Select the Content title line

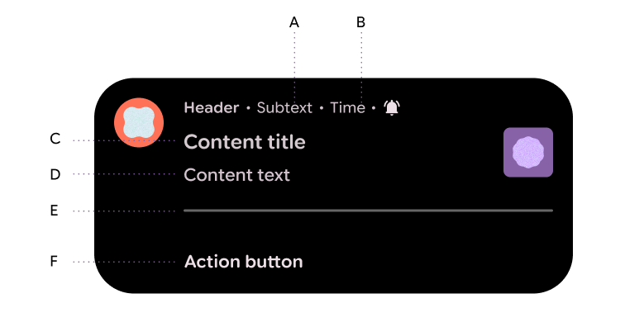coord(245,142)
